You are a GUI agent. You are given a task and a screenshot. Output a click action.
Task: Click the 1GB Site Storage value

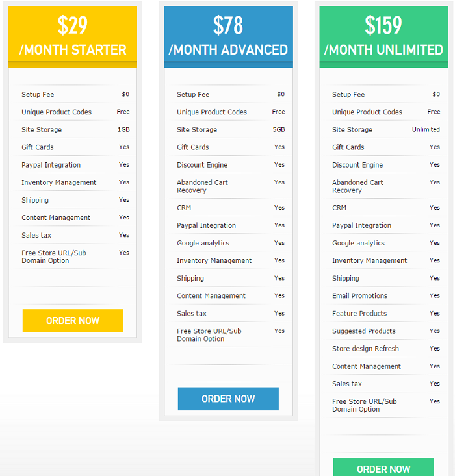click(123, 130)
